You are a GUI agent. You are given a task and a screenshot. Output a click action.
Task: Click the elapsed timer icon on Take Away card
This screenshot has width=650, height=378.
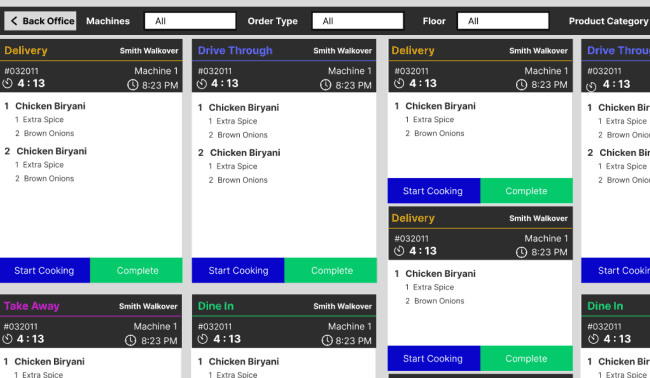(7, 339)
